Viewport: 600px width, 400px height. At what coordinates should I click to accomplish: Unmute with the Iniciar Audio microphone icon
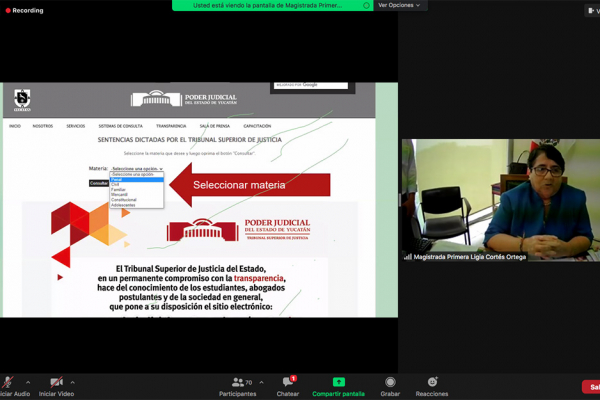coord(8,382)
